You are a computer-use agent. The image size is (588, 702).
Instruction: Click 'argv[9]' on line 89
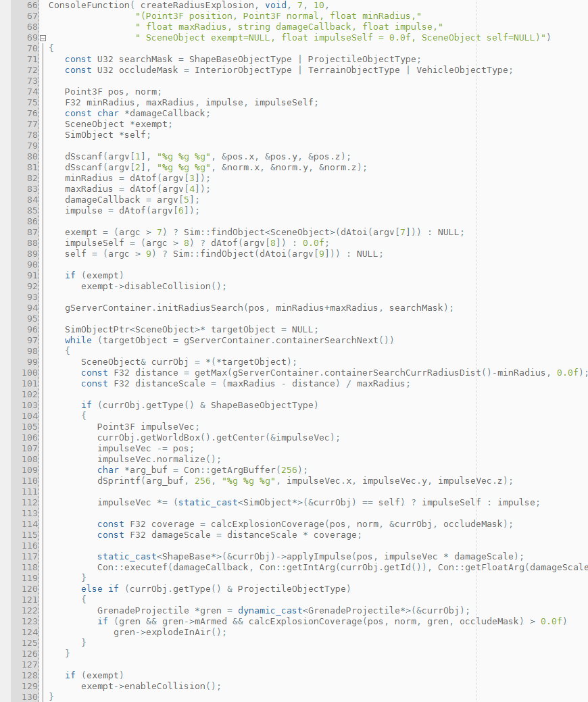pyautogui.click(x=310, y=254)
